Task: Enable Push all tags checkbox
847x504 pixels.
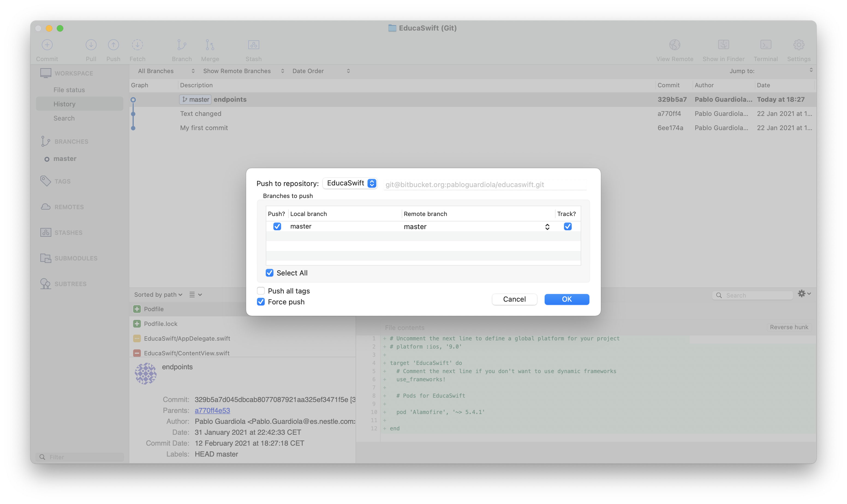Action: coord(261,291)
